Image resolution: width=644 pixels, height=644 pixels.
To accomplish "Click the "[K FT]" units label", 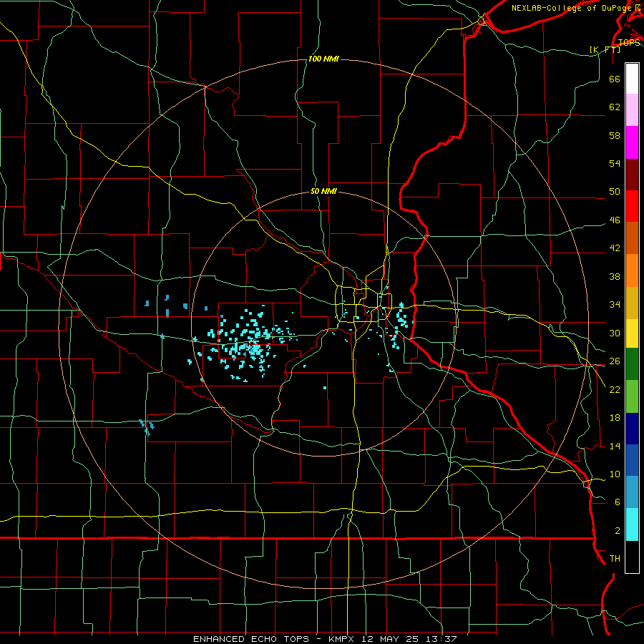I will coord(605,49).
